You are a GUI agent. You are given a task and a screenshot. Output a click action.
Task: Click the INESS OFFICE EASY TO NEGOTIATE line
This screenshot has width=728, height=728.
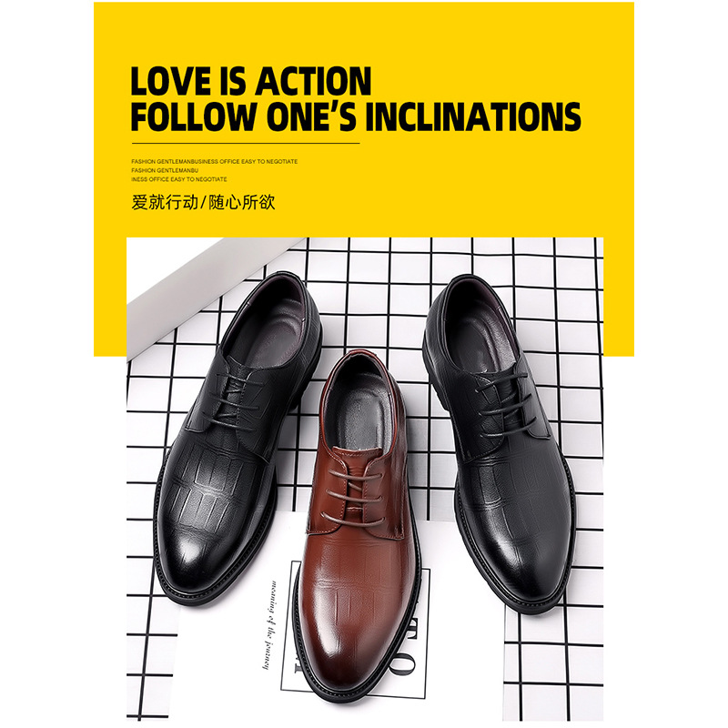178,179
